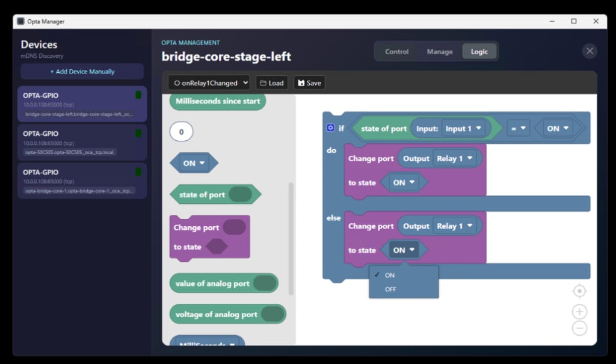Open Relay 1 dropdown in the do block
Image resolution: width=616 pixels, height=364 pixels.
pyautogui.click(x=455, y=158)
